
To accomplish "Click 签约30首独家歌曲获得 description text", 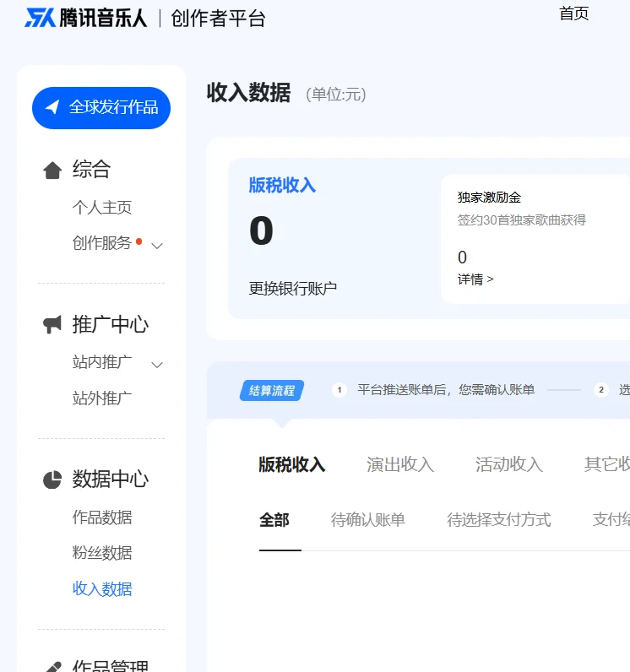I will click(522, 220).
